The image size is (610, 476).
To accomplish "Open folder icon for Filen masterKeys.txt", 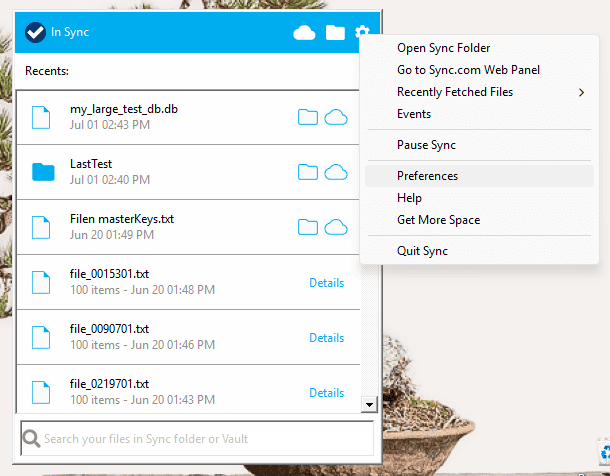I will point(308,227).
